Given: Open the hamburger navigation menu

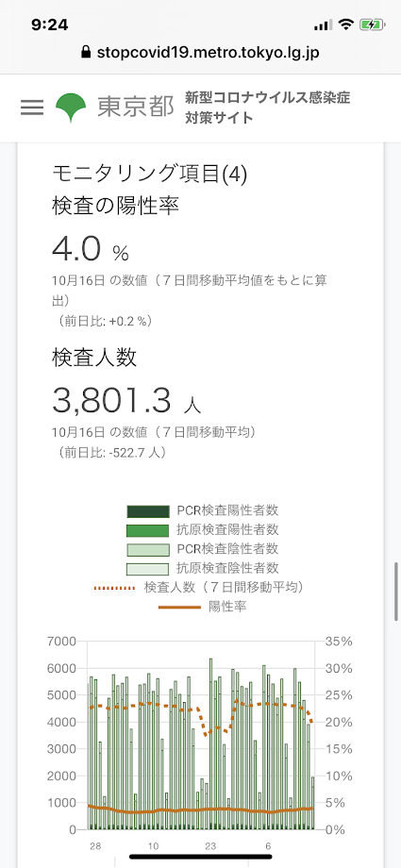Looking at the screenshot, I should point(32,107).
